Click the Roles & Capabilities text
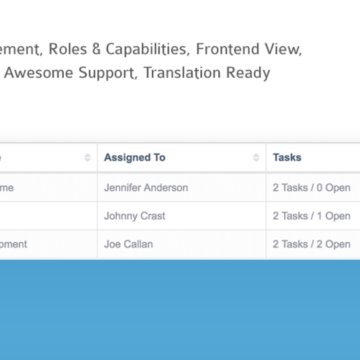360x360 pixels. click(x=117, y=49)
